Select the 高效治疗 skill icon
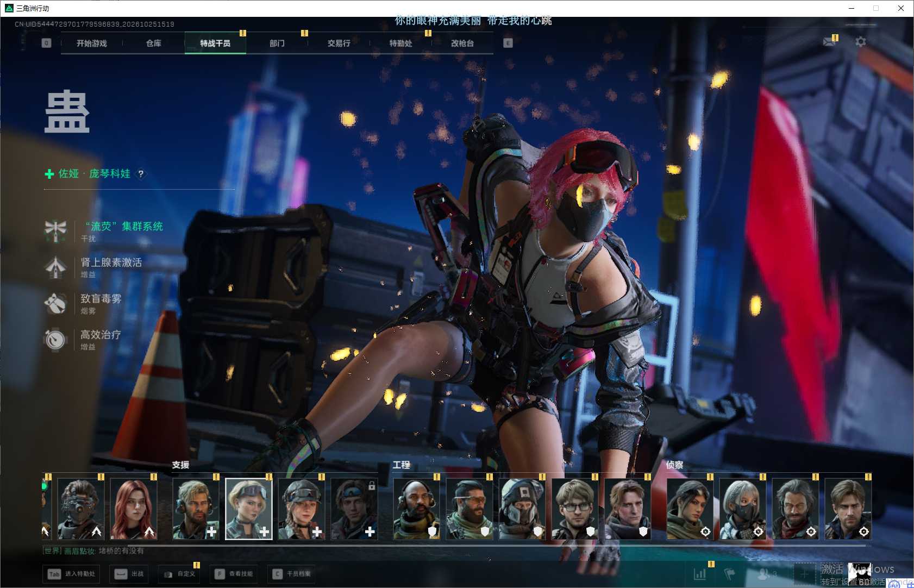 pyautogui.click(x=55, y=340)
